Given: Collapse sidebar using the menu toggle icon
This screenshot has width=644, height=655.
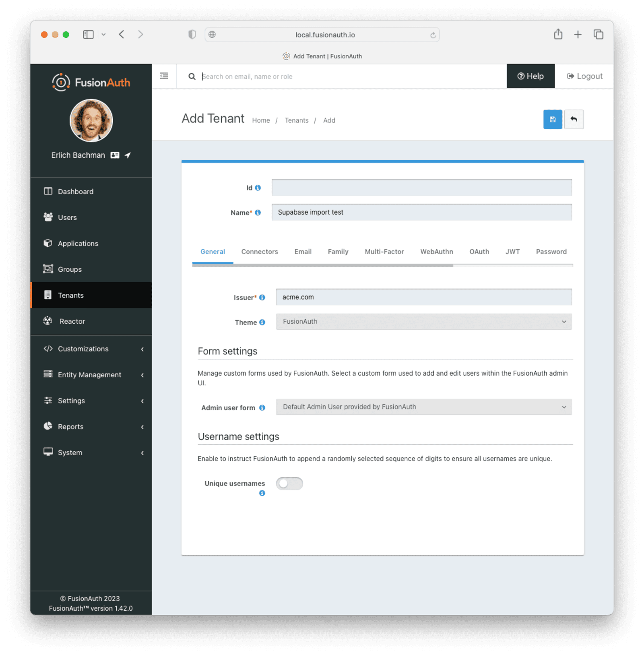Looking at the screenshot, I should pyautogui.click(x=164, y=76).
